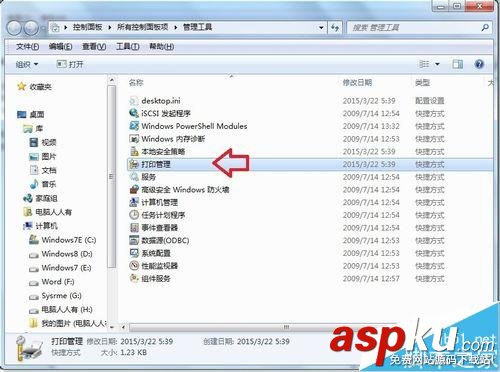This screenshot has height=372, width=500.
Task: Expand the 组织 dropdown
Action: pos(27,64)
